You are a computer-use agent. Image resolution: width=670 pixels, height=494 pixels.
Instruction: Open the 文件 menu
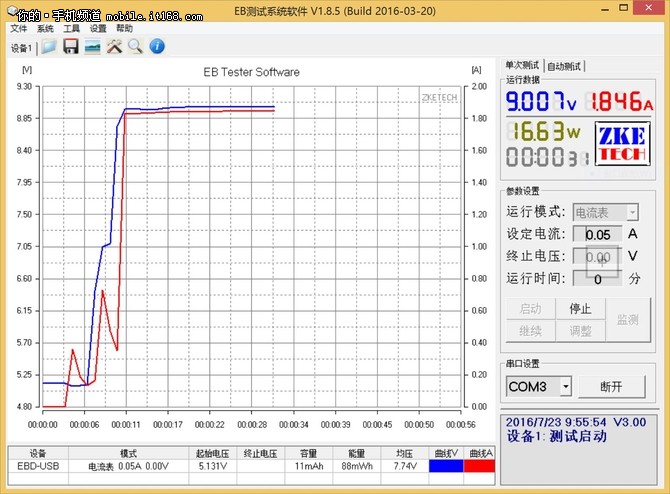(x=19, y=29)
